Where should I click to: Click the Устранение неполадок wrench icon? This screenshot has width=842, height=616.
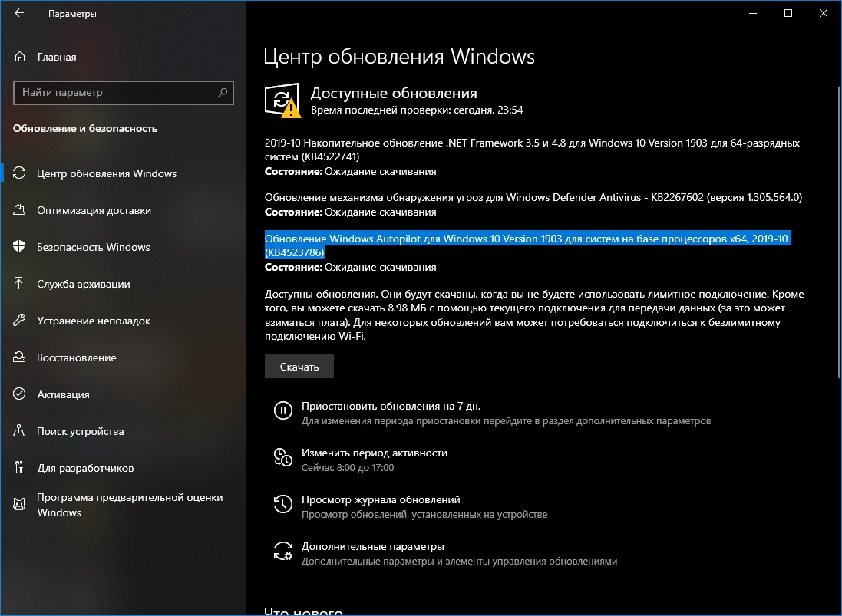(x=19, y=321)
